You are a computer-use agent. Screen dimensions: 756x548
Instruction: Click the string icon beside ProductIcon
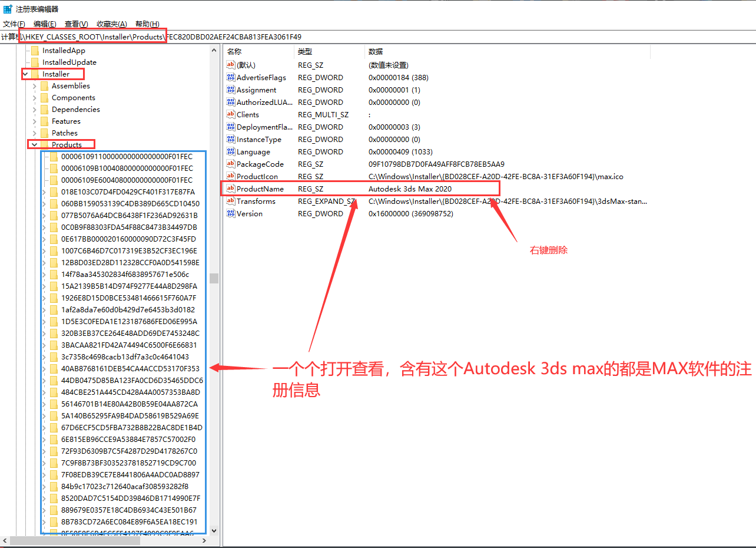point(231,176)
